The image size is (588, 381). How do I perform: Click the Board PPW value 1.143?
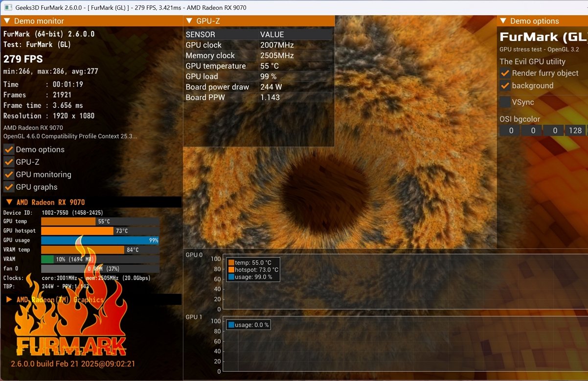point(270,97)
